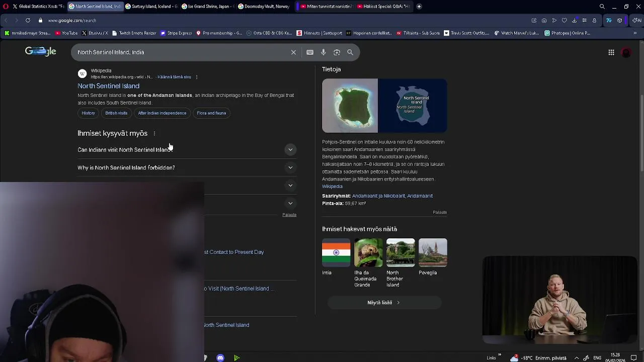Open a new browser tab
Image resolution: width=644 pixels, height=362 pixels.
click(419, 7)
